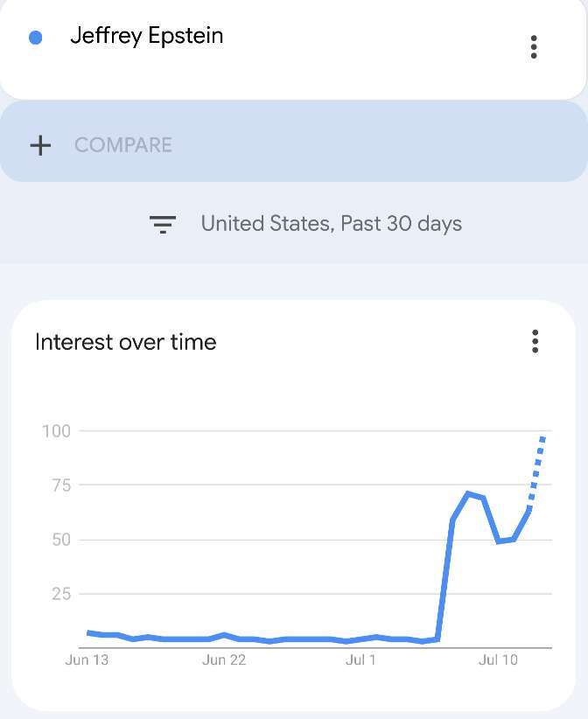Click the dotted projected line near 100
The height and width of the screenshot is (719, 588).
coord(536,472)
